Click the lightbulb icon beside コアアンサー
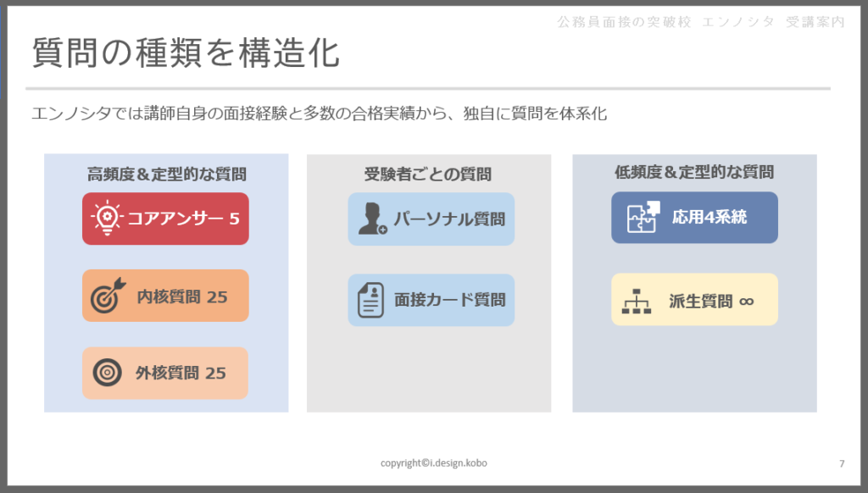 click(x=106, y=219)
